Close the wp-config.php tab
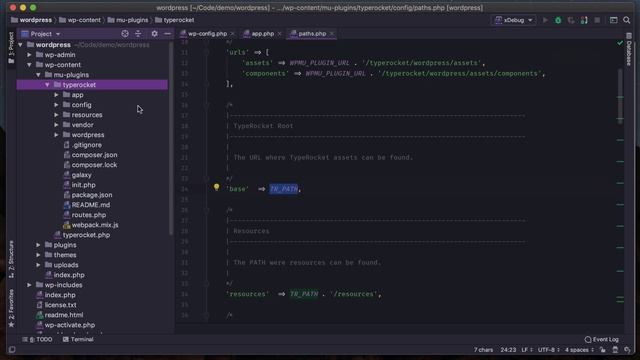 (233, 34)
